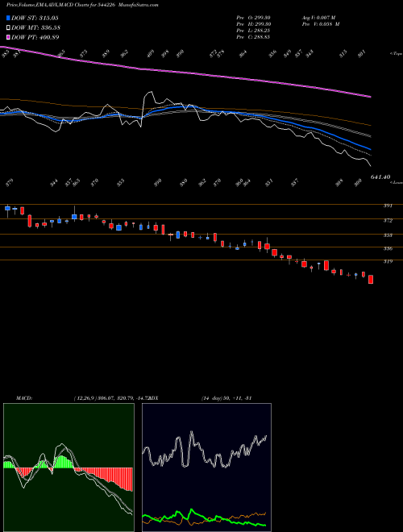Click the green MACD histogram bars
403x532 pixels.
[62, 462]
